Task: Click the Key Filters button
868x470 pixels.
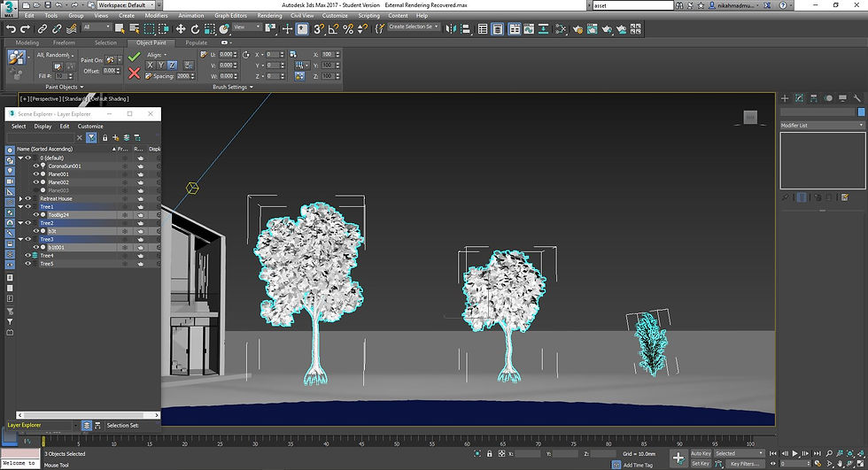Action: click(x=744, y=464)
